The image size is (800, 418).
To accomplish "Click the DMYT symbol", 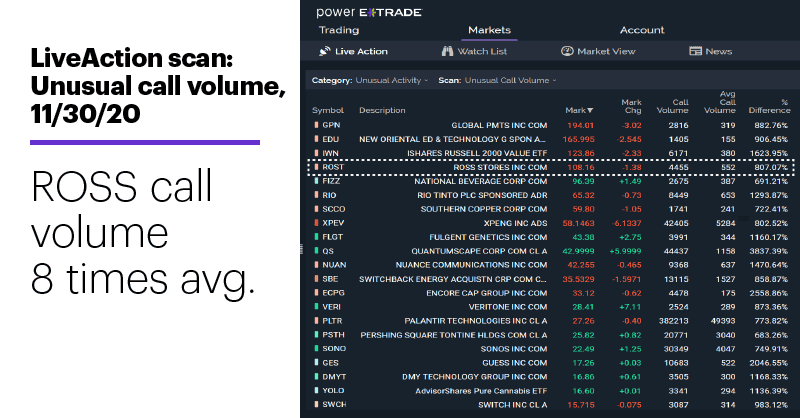I will [x=334, y=377].
